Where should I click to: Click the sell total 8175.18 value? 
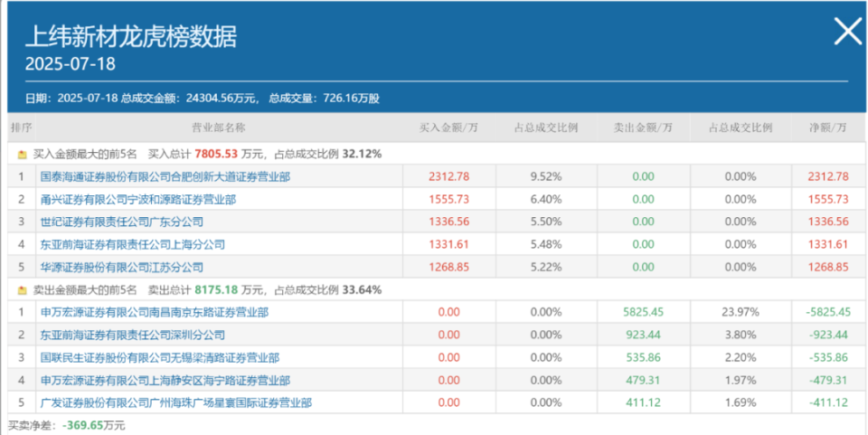click(x=216, y=290)
